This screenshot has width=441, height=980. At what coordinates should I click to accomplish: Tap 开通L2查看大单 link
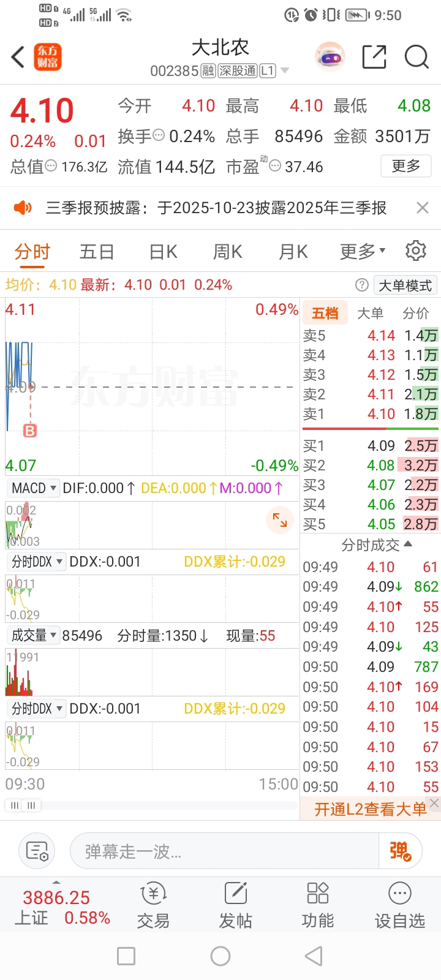370,809
